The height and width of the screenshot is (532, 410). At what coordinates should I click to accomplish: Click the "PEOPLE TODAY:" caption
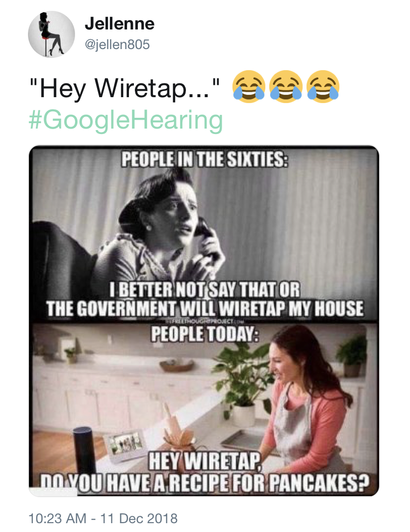(205, 334)
